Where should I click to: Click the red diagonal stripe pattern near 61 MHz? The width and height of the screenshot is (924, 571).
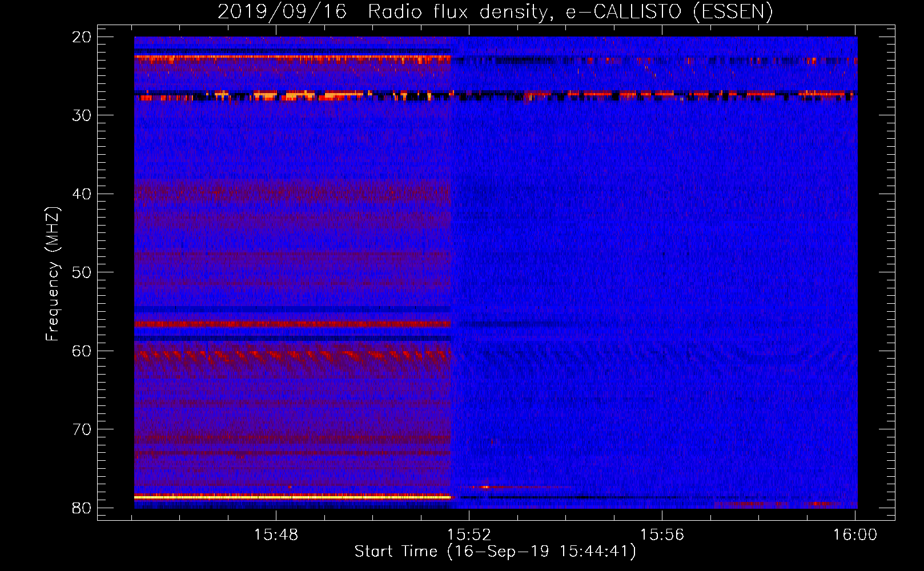click(292, 357)
